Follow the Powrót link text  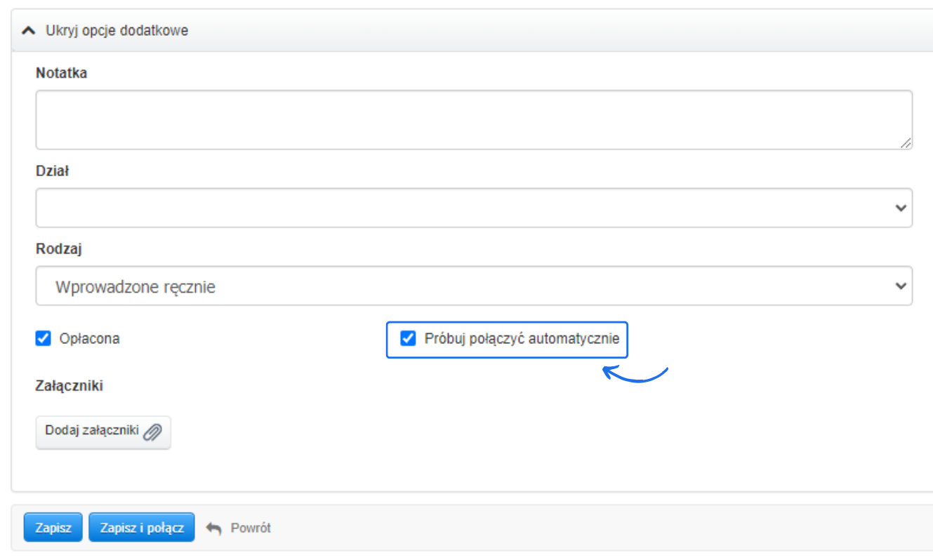(251, 528)
